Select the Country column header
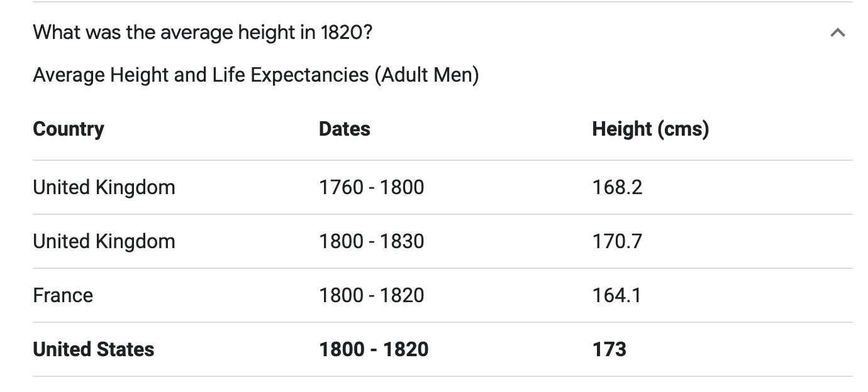868x392 pixels. coord(69,129)
